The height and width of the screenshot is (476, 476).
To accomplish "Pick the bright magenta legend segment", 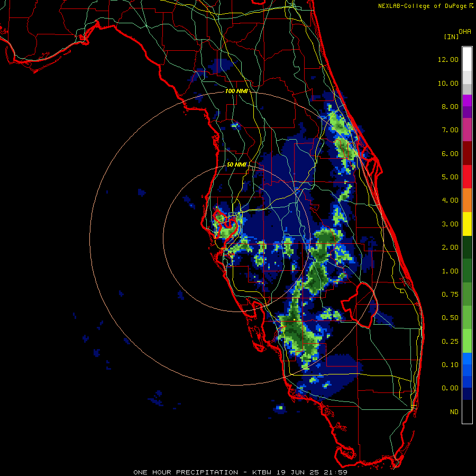I will (x=467, y=100).
